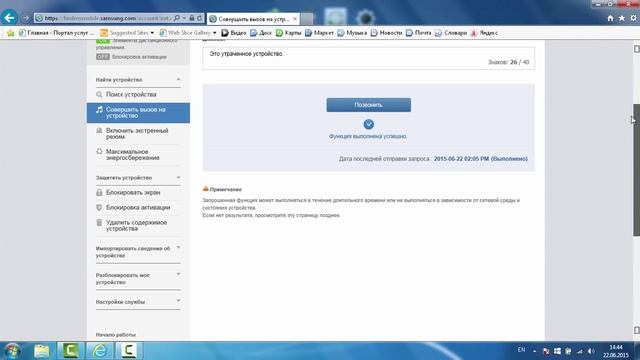Click the address bar security lock icon

pyautogui.click(x=191, y=18)
